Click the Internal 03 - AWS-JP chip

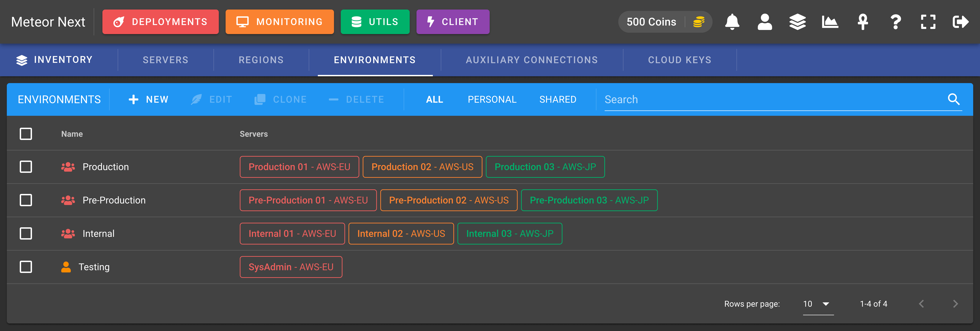(510, 233)
